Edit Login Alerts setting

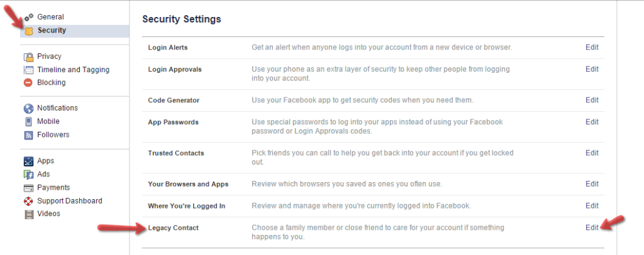click(592, 47)
